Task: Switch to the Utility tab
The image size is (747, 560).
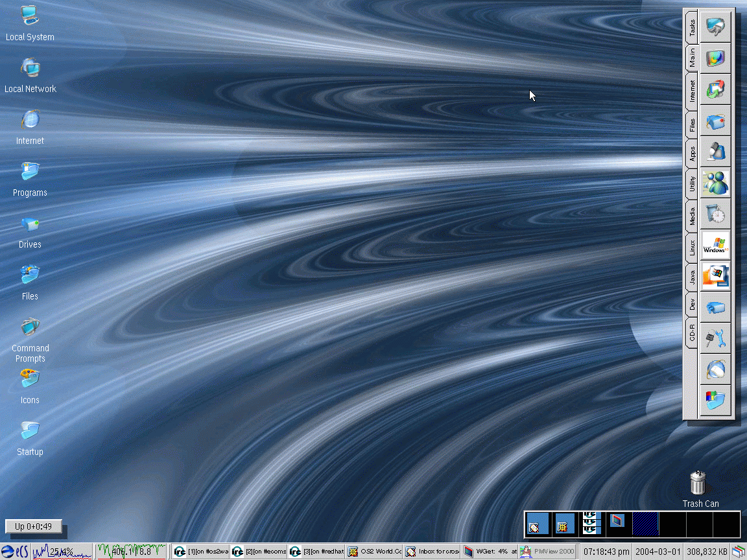Action: click(x=692, y=184)
